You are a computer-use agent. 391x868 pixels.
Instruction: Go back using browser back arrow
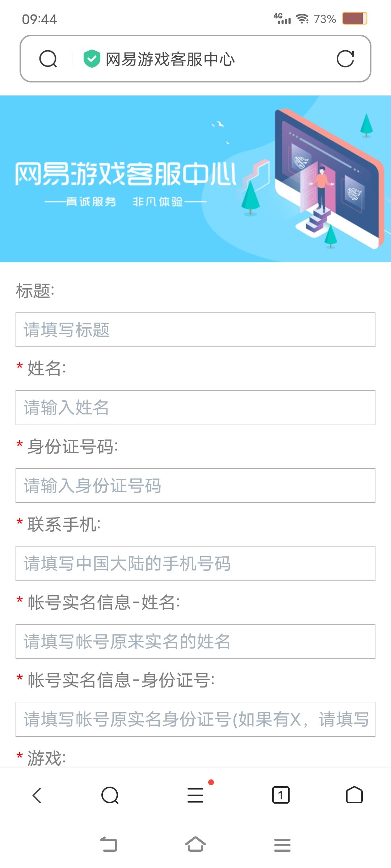(x=37, y=795)
